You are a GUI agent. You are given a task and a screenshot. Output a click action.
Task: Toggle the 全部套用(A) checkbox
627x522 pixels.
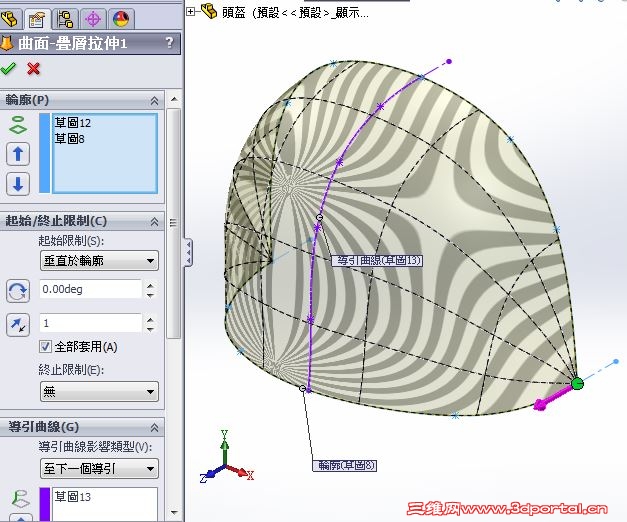[x=45, y=346]
